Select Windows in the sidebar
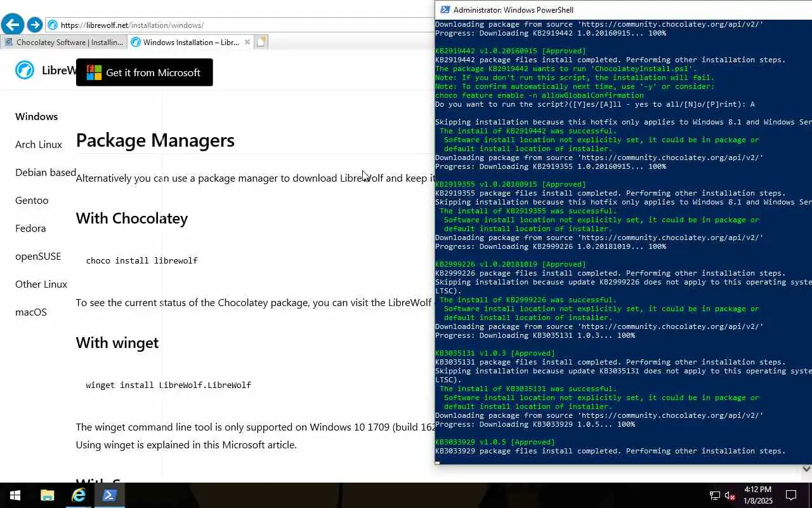 [x=37, y=116]
